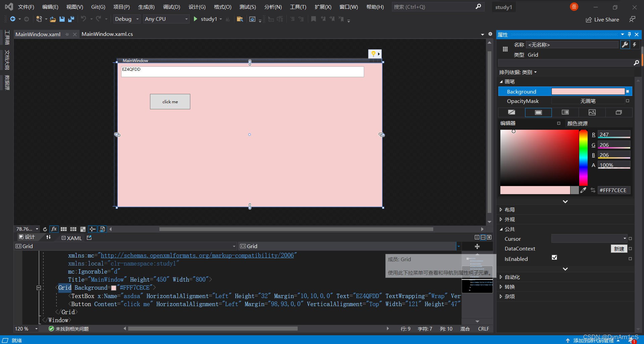644x344 pixels.
Task: Click OpacityMask property marker square
Action: (628, 101)
